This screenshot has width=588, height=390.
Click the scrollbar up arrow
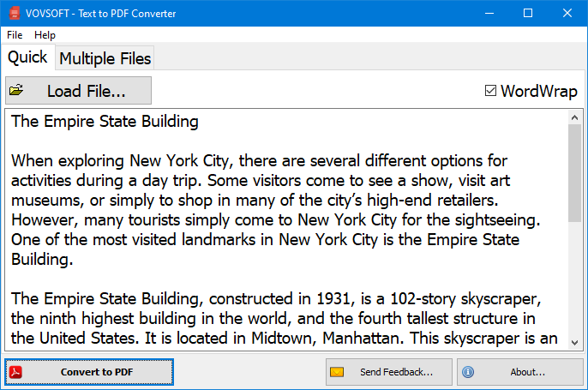(574, 115)
